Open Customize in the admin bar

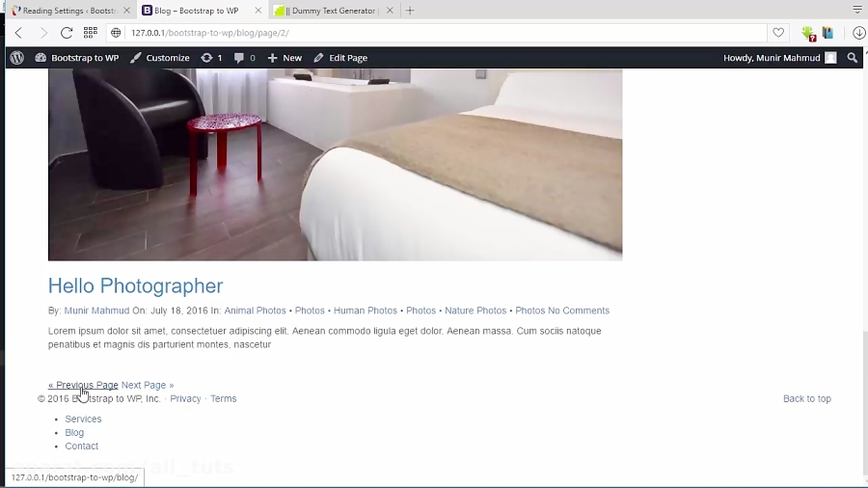(x=160, y=58)
